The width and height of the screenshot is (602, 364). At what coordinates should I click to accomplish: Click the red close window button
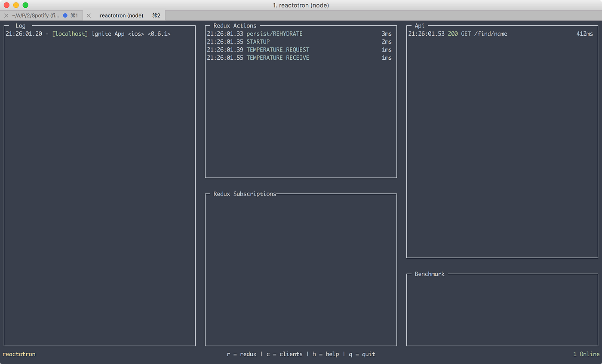[x=6, y=5]
